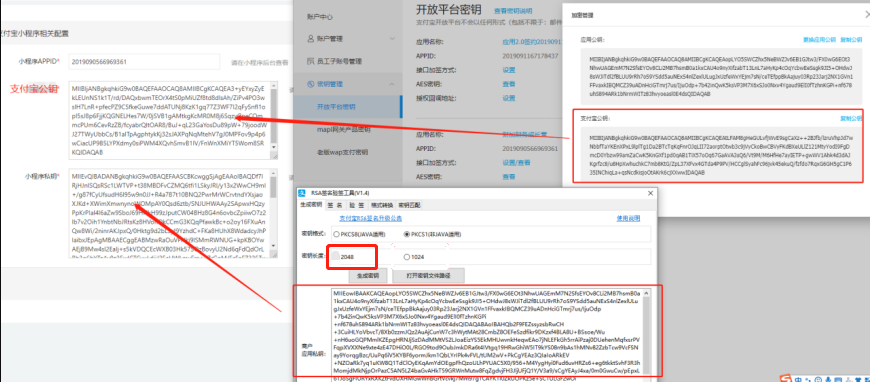The image size is (870, 382).
Task: Click 打开密钥文件路径 button
Action: tap(428, 275)
